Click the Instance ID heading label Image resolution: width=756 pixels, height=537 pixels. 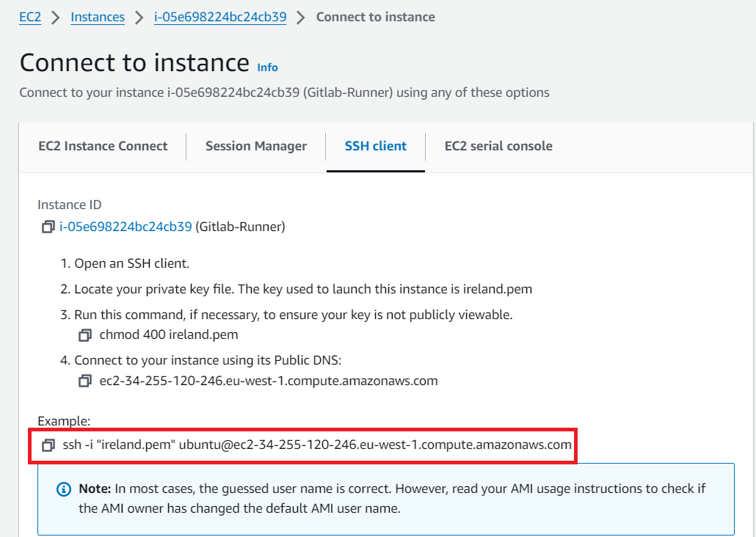(x=69, y=204)
